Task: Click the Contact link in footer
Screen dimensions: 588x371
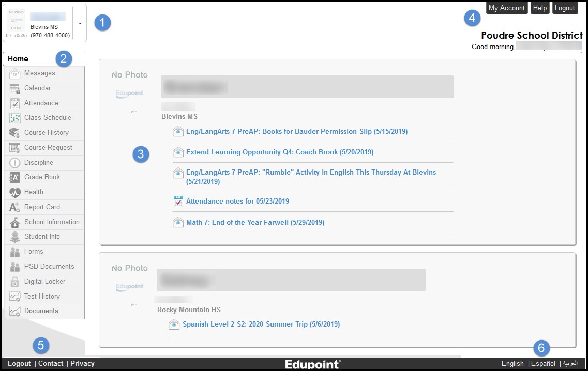Action: (51, 363)
